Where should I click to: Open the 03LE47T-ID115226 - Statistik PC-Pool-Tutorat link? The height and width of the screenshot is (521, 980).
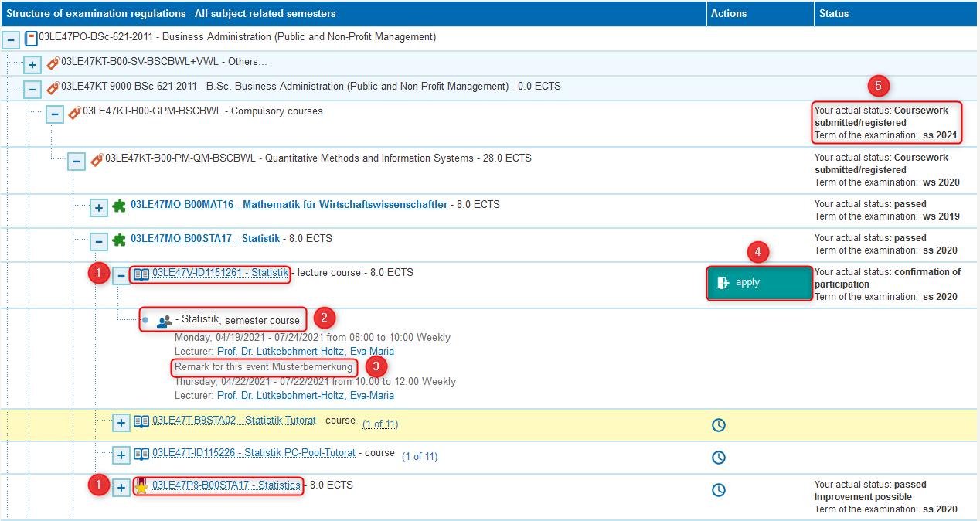click(254, 453)
